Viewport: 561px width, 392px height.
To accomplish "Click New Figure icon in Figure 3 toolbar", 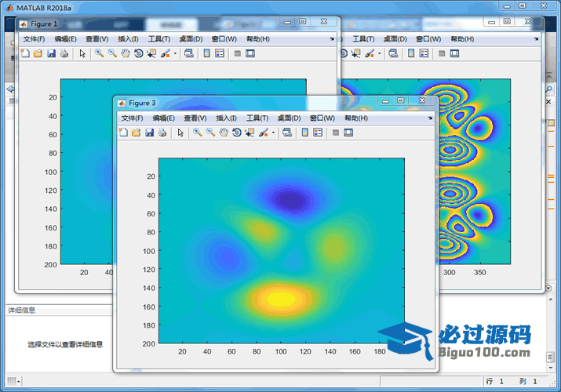I will click(122, 132).
